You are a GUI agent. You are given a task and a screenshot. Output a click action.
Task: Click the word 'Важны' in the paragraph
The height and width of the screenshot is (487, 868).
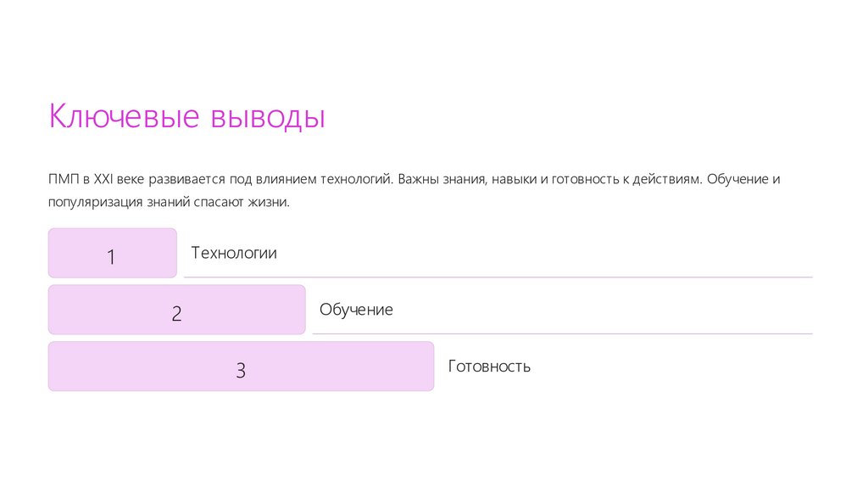point(416,180)
